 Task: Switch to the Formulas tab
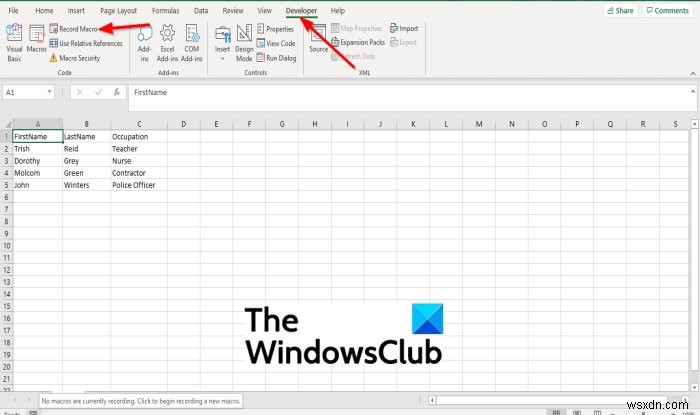point(165,11)
